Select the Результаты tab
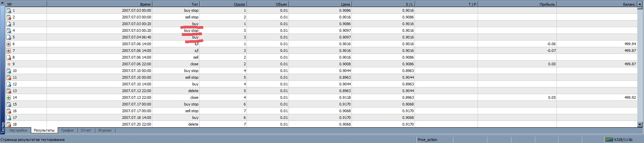 pyautogui.click(x=44, y=131)
